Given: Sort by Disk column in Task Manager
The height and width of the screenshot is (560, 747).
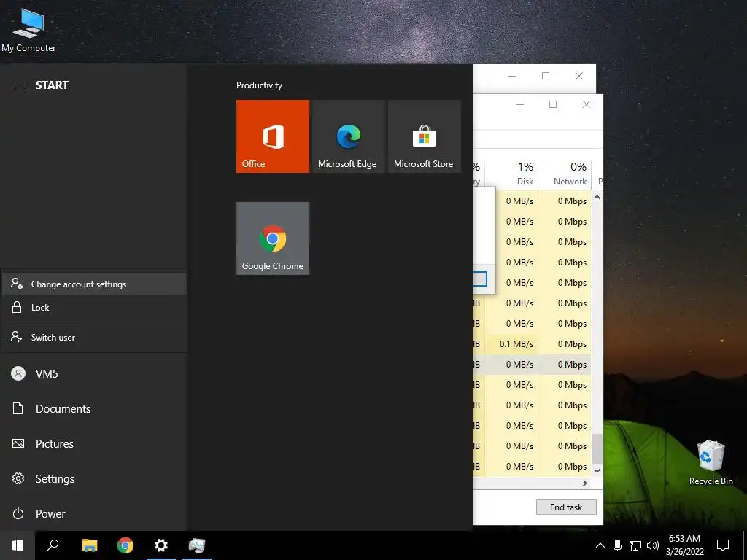Looking at the screenshot, I should pyautogui.click(x=513, y=174).
